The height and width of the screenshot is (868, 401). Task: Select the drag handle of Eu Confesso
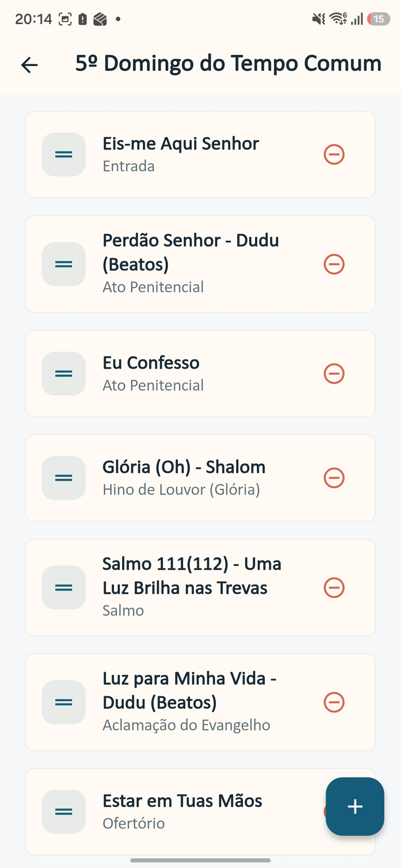point(63,374)
